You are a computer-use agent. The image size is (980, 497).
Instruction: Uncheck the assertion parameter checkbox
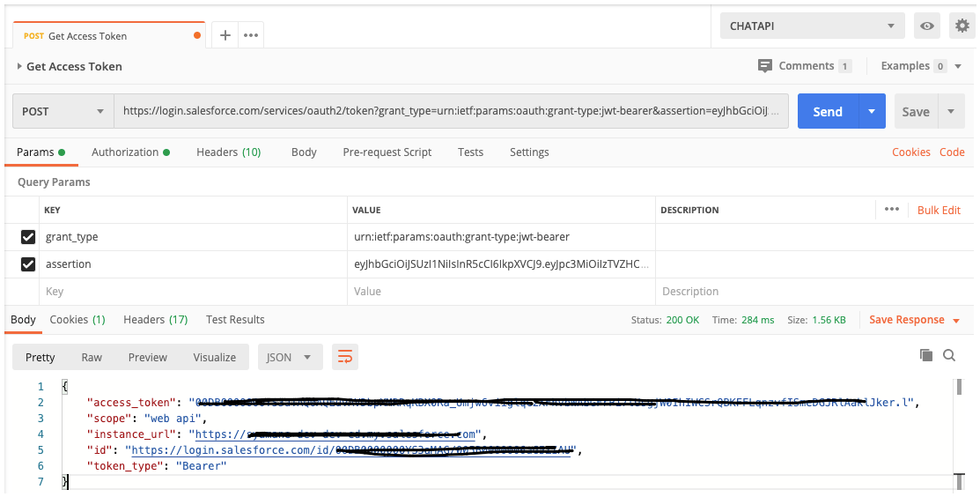coord(28,264)
